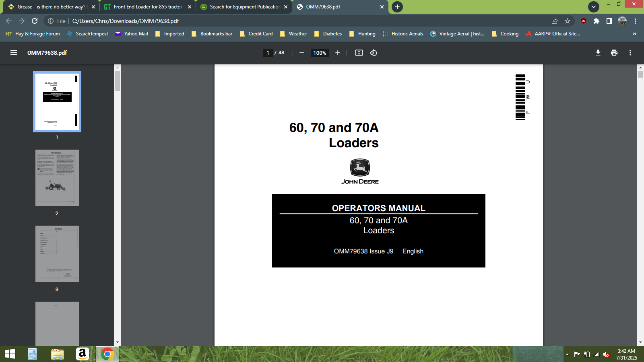Select page 2 thumbnail
The width and height of the screenshot is (644, 362).
point(57,178)
